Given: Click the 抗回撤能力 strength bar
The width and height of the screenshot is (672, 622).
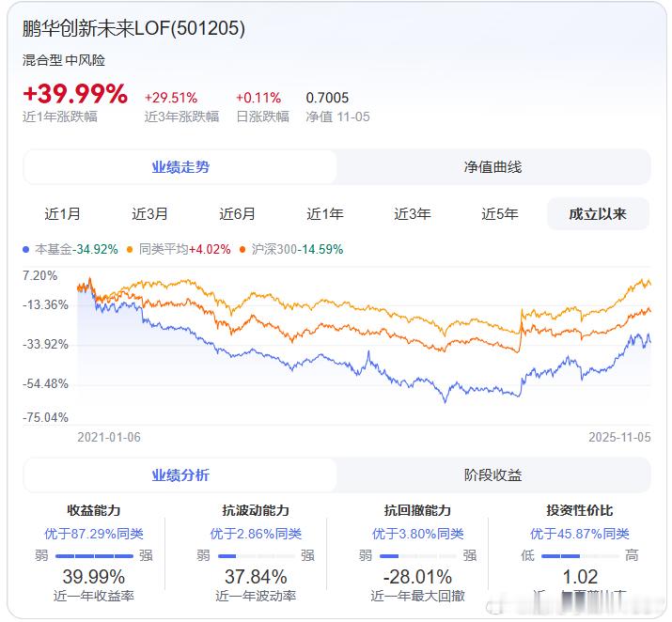Looking at the screenshot, I should coord(418,556).
